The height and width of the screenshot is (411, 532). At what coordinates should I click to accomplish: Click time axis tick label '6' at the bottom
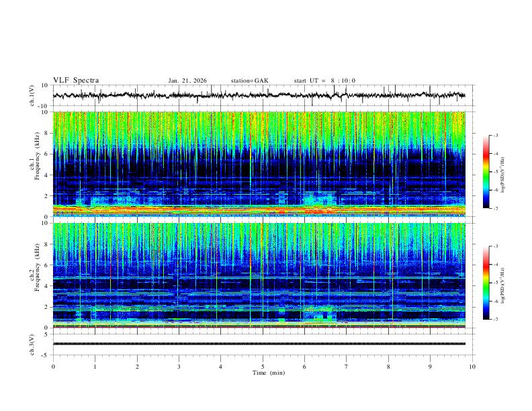click(x=305, y=367)
